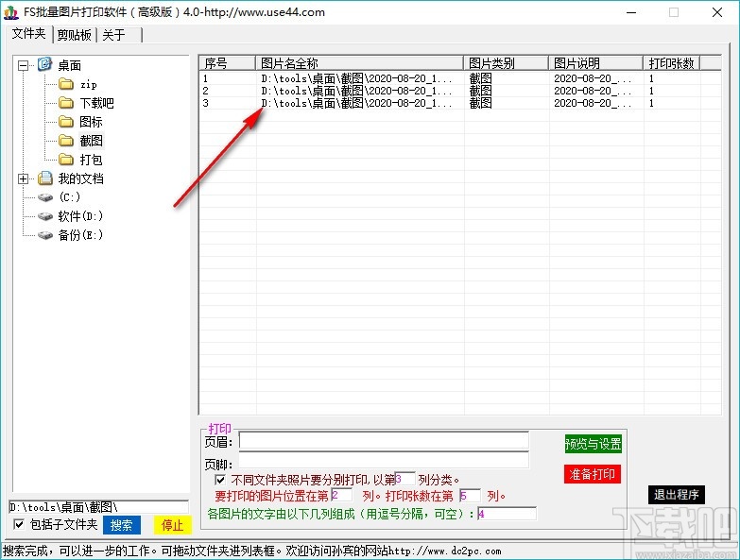Select row 3 image path
Viewport: 740px width, 560px height.
coord(356,103)
